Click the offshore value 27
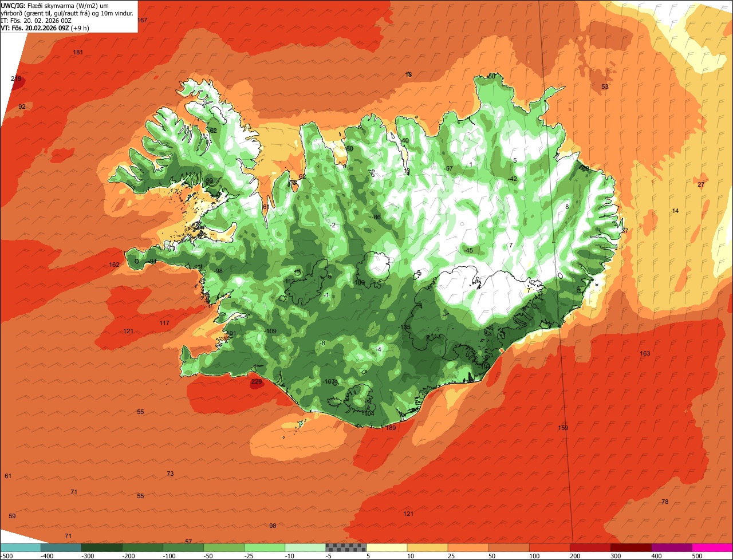Screen dimensions: 733x560 (x=701, y=184)
